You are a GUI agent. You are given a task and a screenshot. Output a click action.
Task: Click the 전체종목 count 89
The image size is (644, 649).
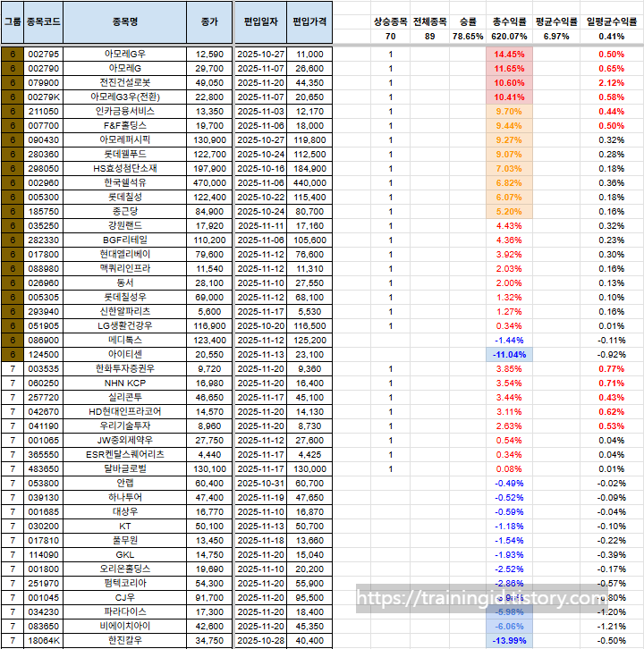(x=429, y=37)
